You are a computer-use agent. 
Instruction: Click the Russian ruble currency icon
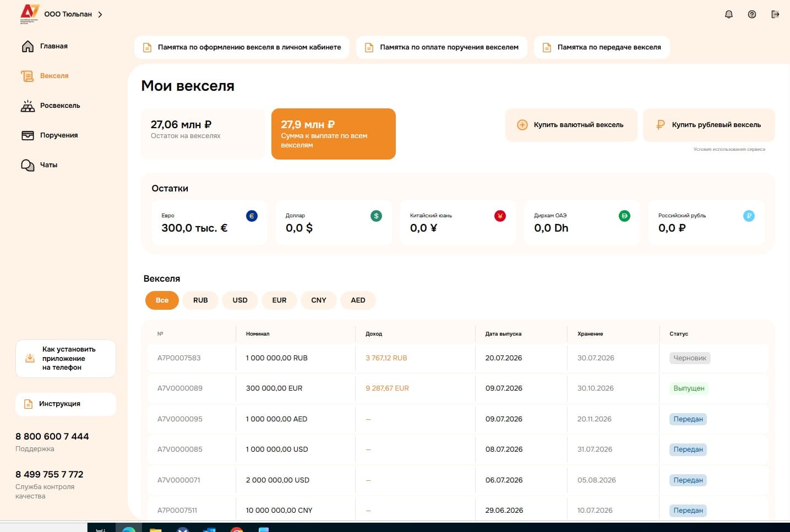point(749,216)
